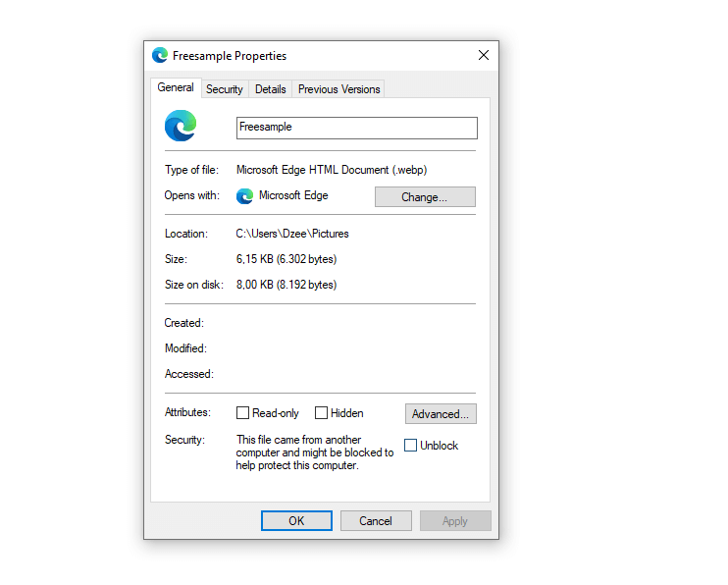
Task: Click the size value 6,15 KB (6.302 bytes)
Action: coord(286,259)
